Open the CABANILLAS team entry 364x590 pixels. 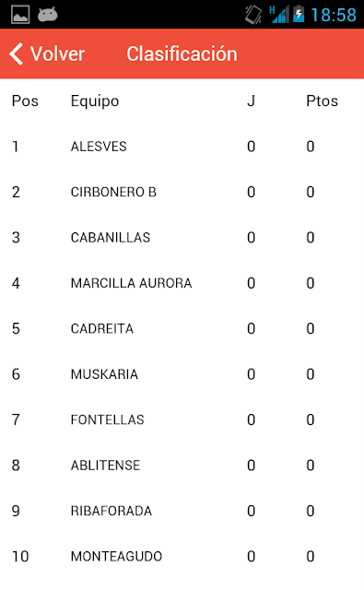coord(182,238)
